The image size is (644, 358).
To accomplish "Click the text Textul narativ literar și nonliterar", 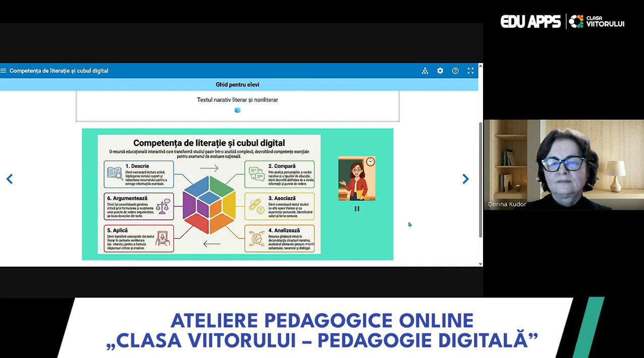I will pos(238,100).
